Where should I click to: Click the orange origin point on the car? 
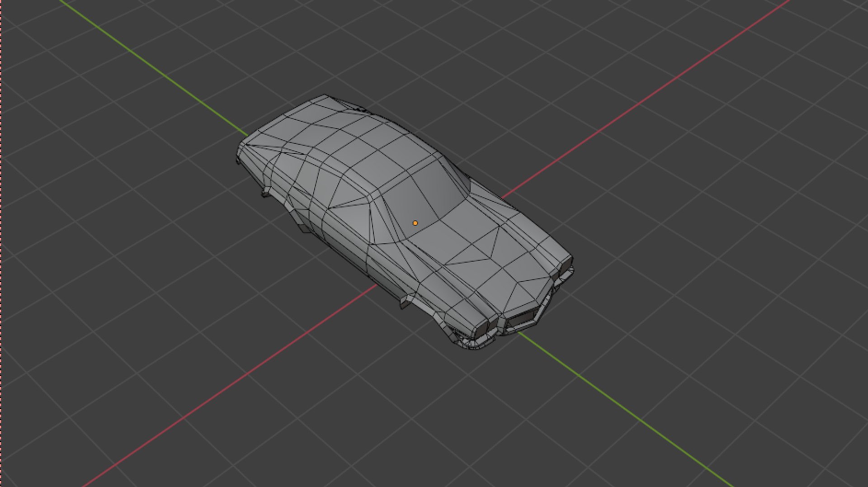(415, 223)
